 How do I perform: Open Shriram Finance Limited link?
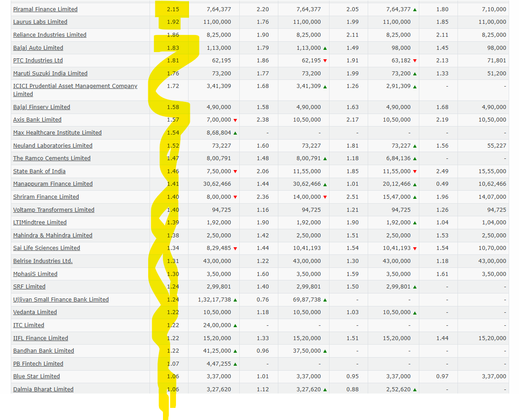point(46,197)
